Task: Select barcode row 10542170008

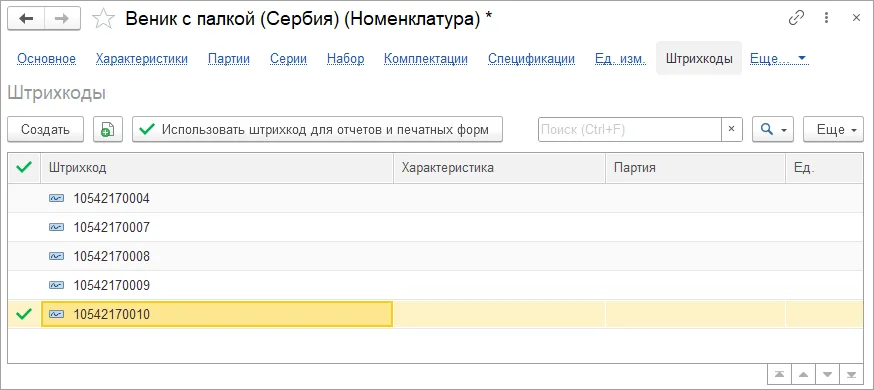Action: [x=435, y=256]
